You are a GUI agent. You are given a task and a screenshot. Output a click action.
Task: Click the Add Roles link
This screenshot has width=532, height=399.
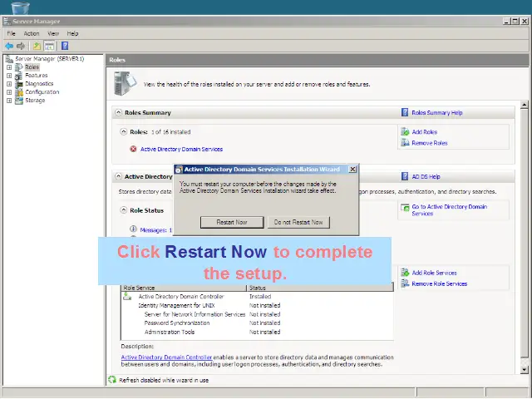click(425, 132)
